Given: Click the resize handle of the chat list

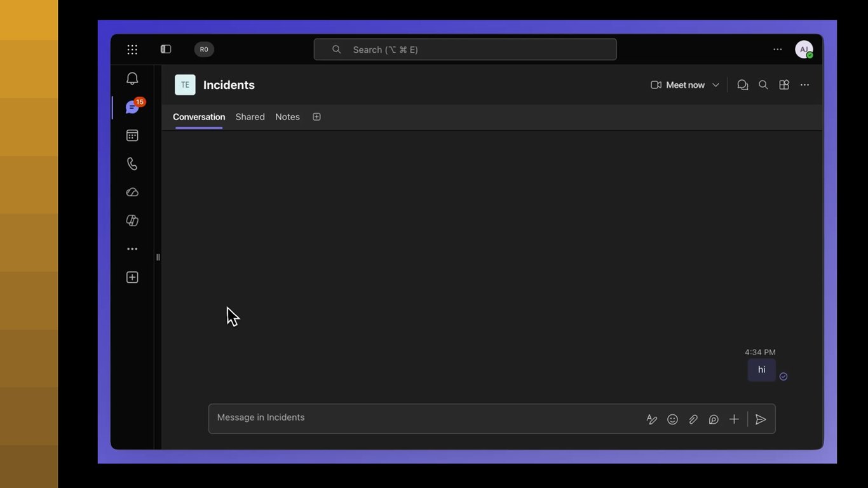Looking at the screenshot, I should [x=158, y=257].
